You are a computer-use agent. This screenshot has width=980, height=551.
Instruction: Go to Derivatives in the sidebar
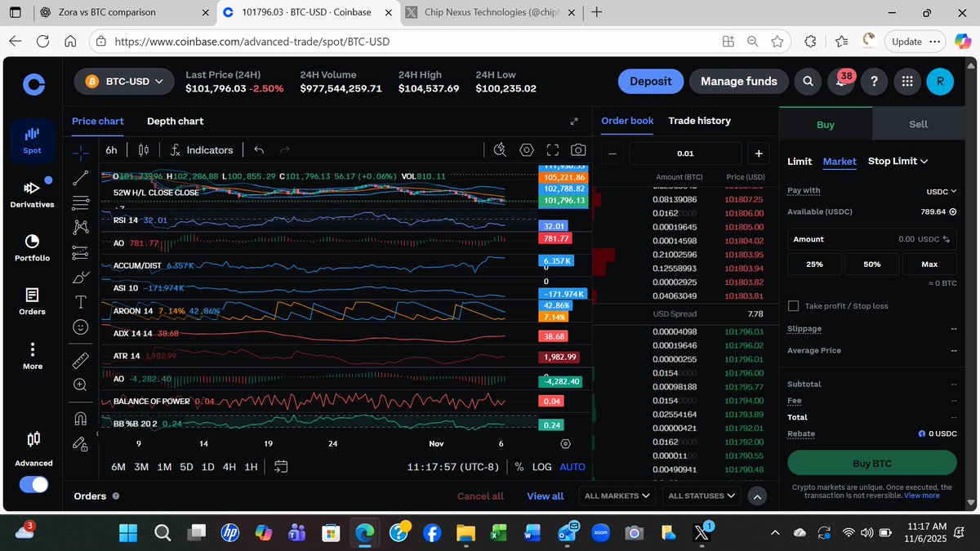pos(32,193)
